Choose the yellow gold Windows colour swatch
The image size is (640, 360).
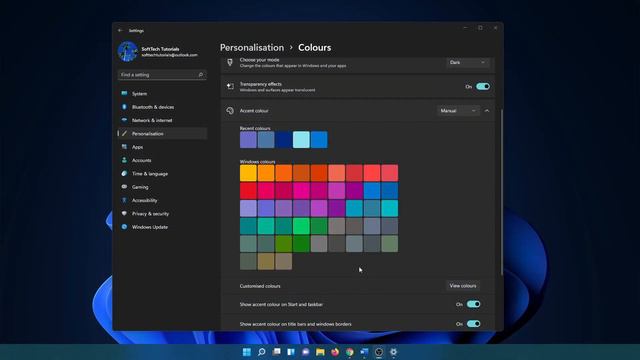248,173
